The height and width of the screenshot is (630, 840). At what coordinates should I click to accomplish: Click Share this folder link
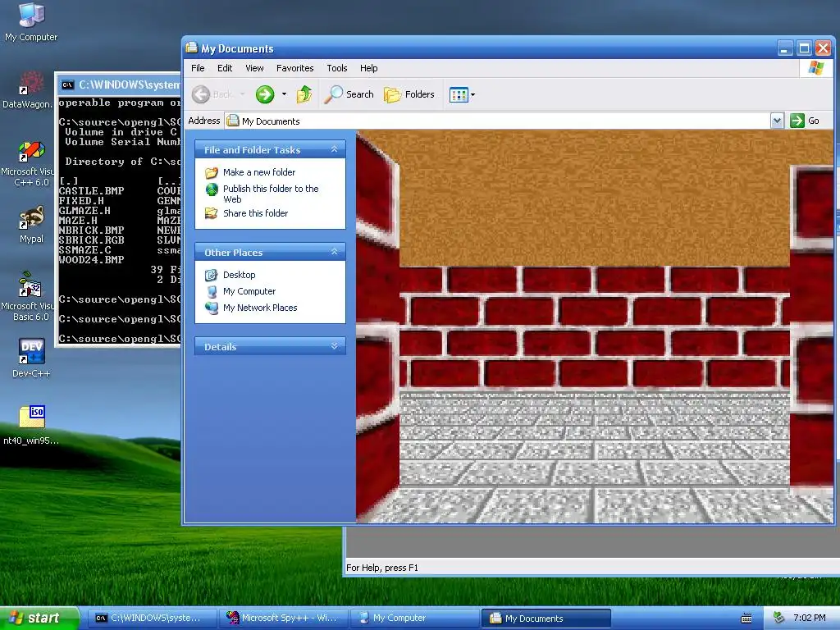[256, 213]
